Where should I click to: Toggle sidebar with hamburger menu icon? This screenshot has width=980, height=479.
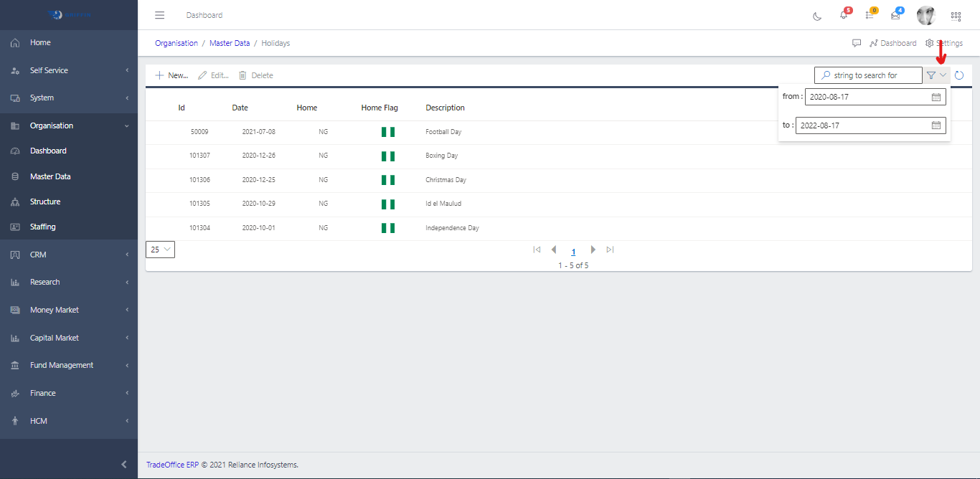(160, 15)
